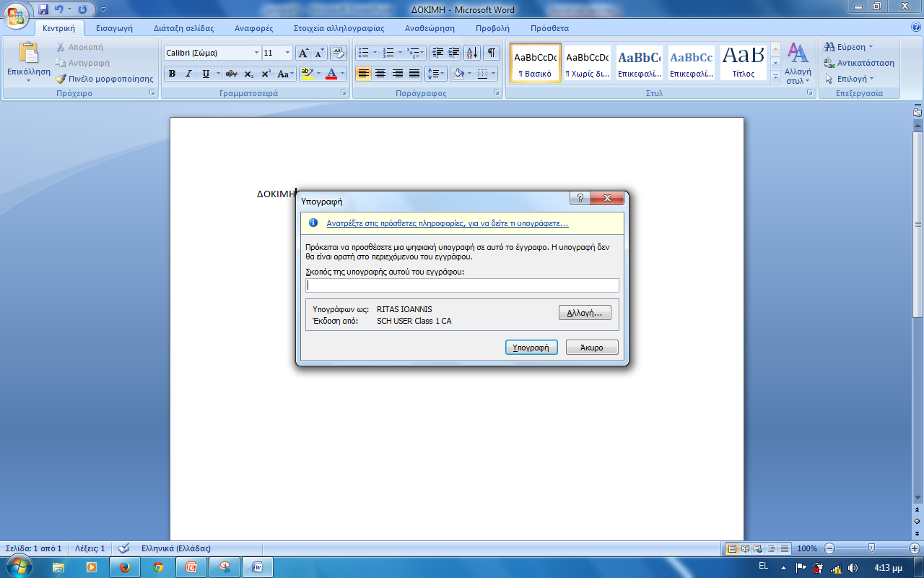Cancel the signature dialog with Άκυρο
The height and width of the screenshot is (578, 924).
(592, 348)
